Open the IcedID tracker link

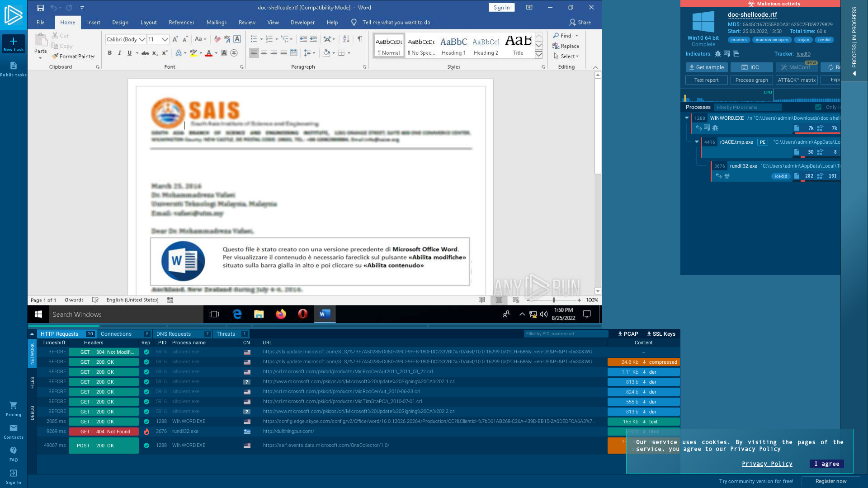pos(803,54)
